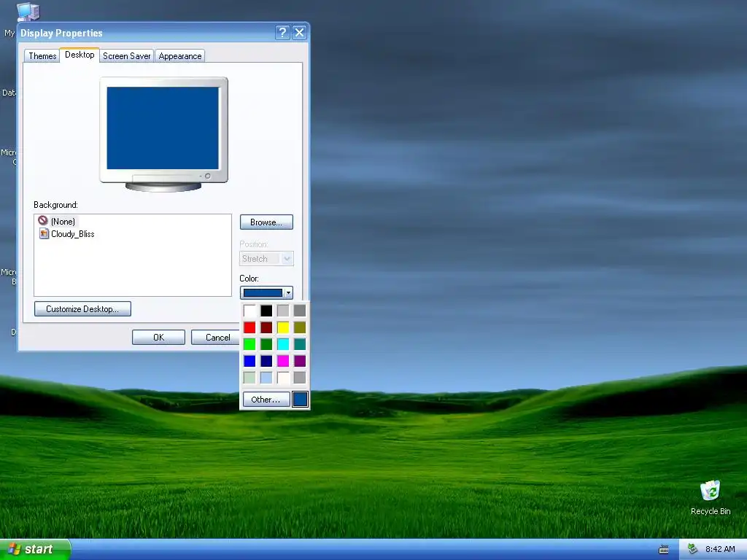Choose the yellow color swatch

click(283, 327)
